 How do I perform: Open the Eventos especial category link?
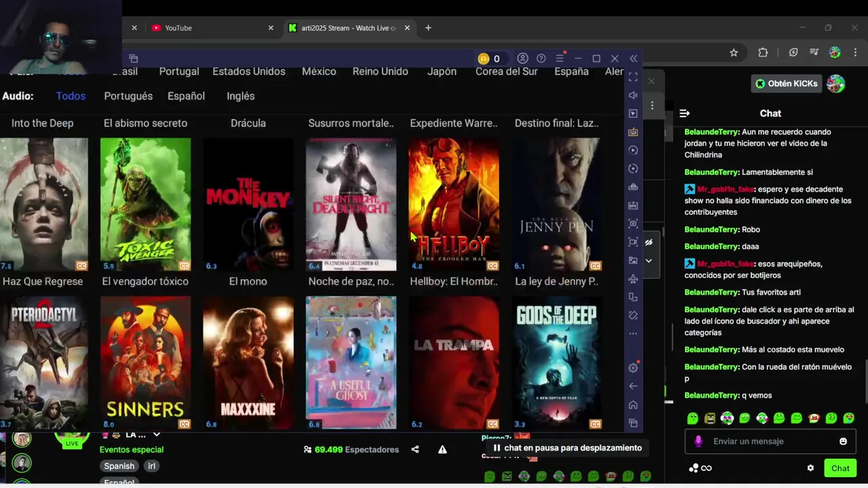pyautogui.click(x=132, y=449)
